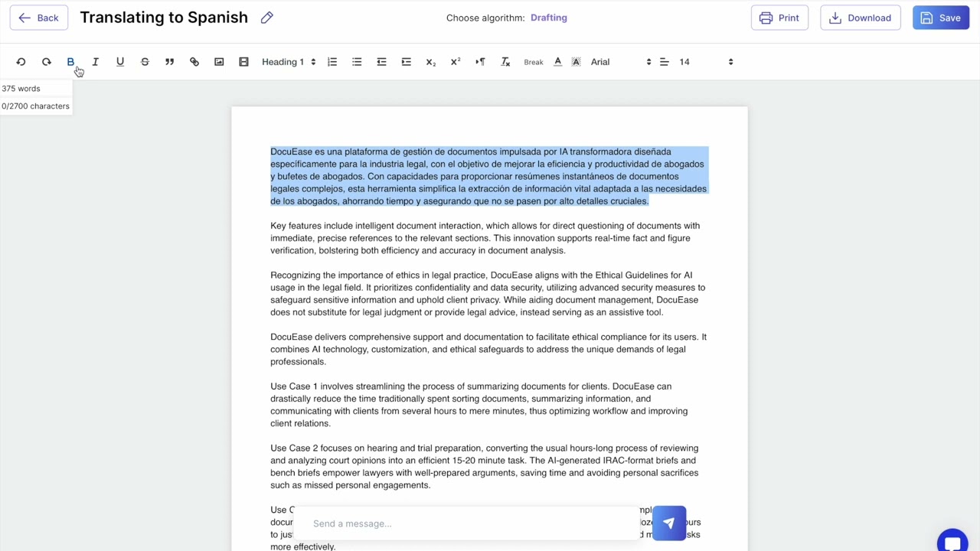Open the font size 14 dropdown
The image size is (980, 551).
[706, 62]
